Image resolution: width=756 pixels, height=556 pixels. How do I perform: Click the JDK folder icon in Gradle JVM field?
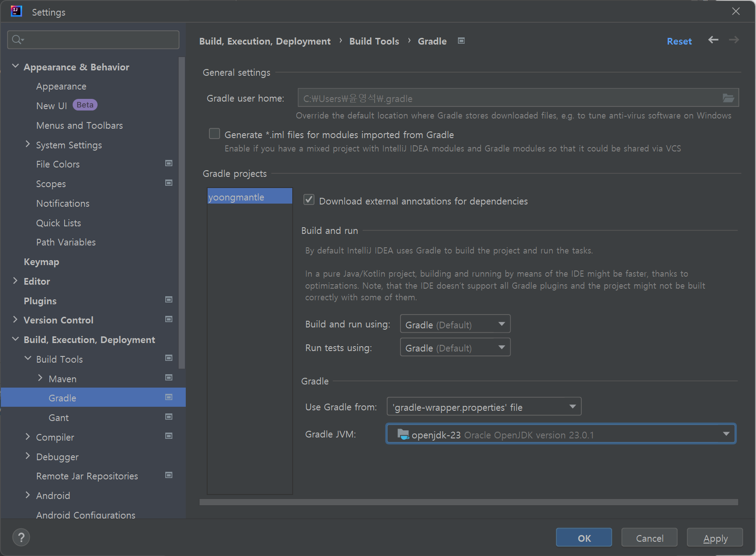[403, 434]
